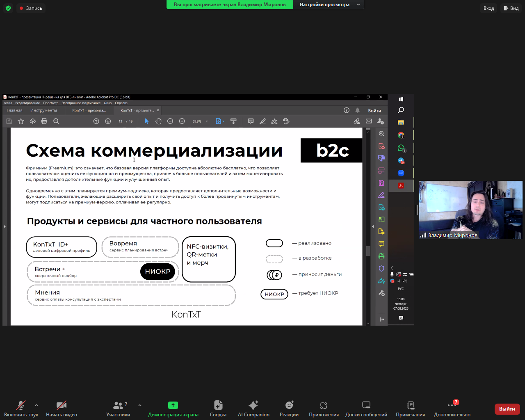The width and height of the screenshot is (525, 420).
Task: Select the pencil drawing annotation tool
Action: click(263, 121)
